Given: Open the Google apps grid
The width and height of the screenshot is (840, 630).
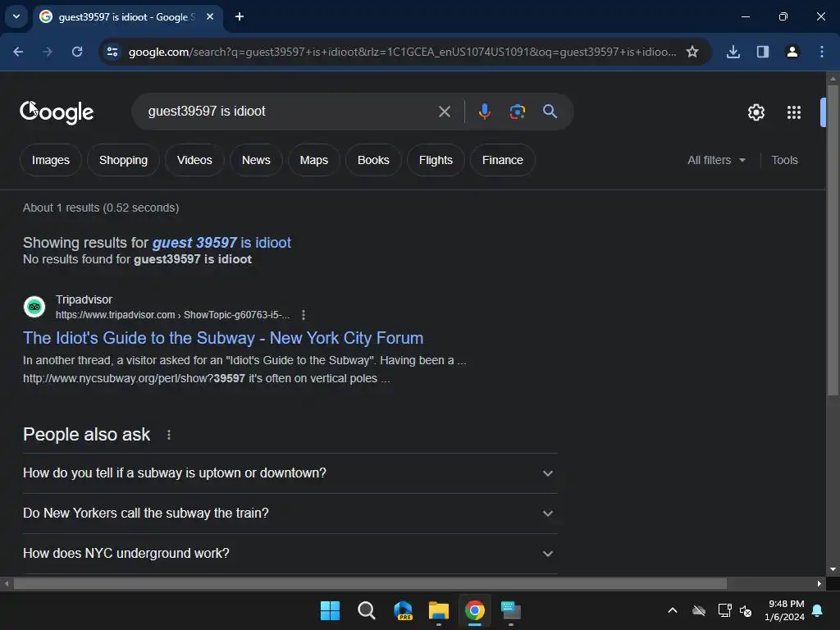Looking at the screenshot, I should click(x=794, y=112).
